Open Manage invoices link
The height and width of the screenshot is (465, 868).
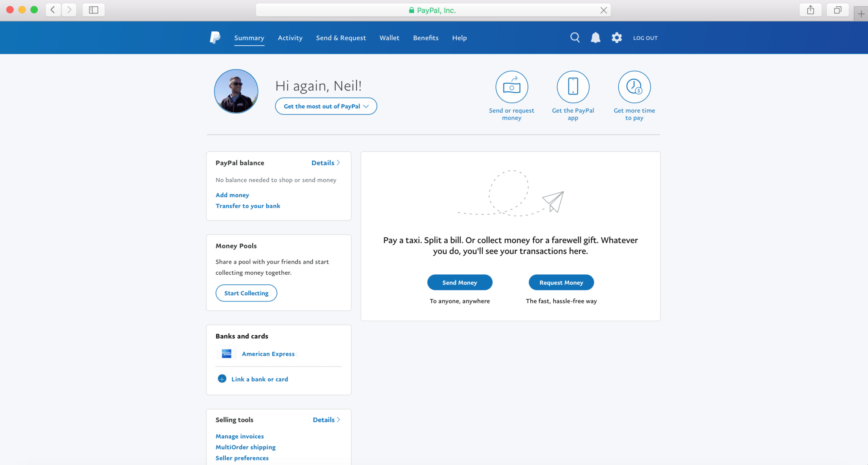pyautogui.click(x=239, y=436)
